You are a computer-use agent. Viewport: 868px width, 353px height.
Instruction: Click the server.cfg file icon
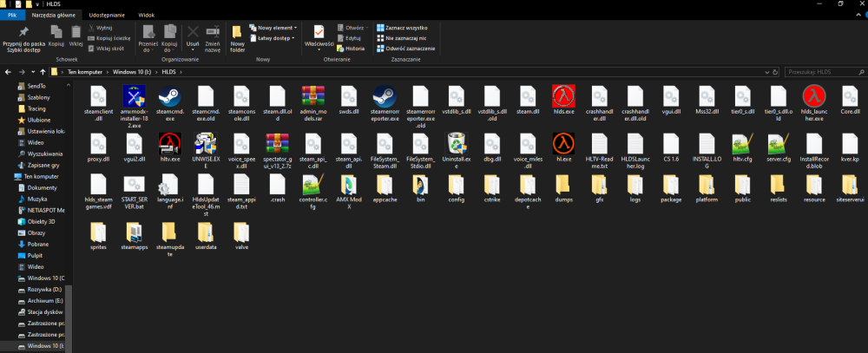click(777, 141)
